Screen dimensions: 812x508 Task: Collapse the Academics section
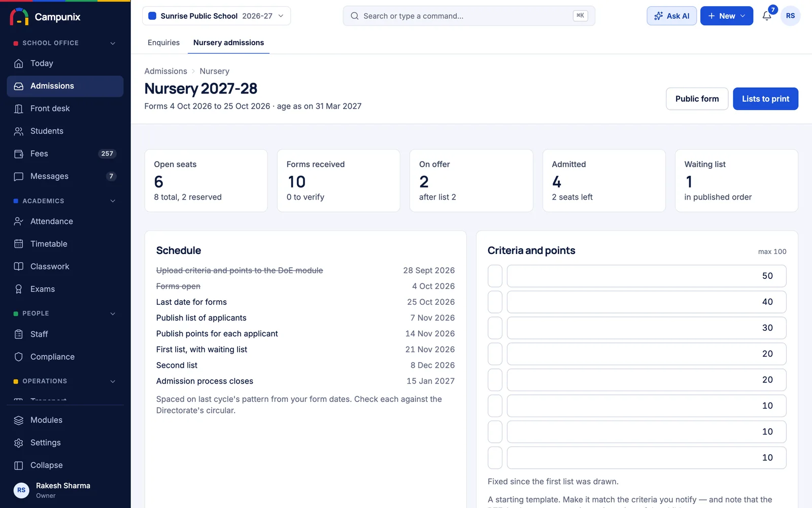click(113, 201)
